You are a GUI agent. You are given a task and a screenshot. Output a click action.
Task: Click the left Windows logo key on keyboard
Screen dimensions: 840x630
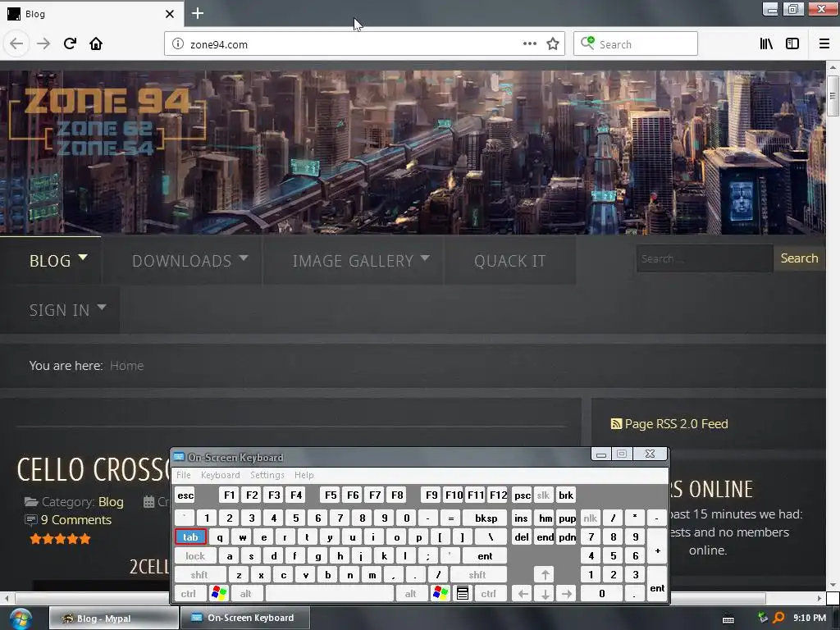218,593
